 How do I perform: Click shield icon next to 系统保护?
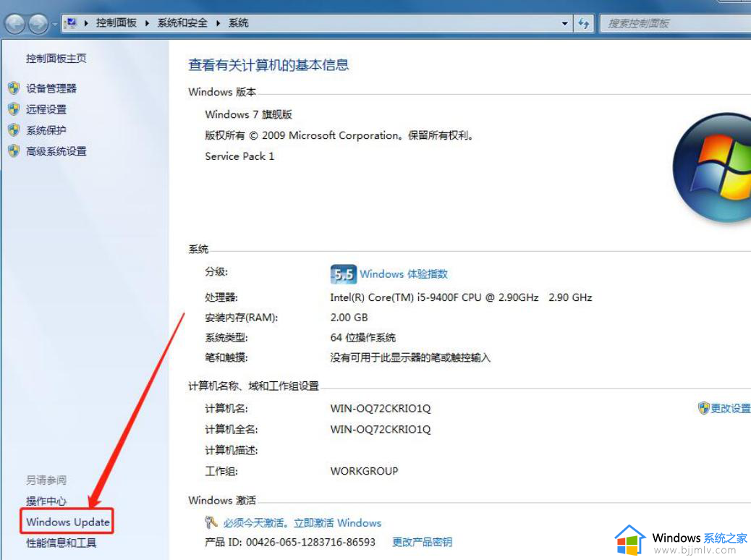tap(14, 130)
